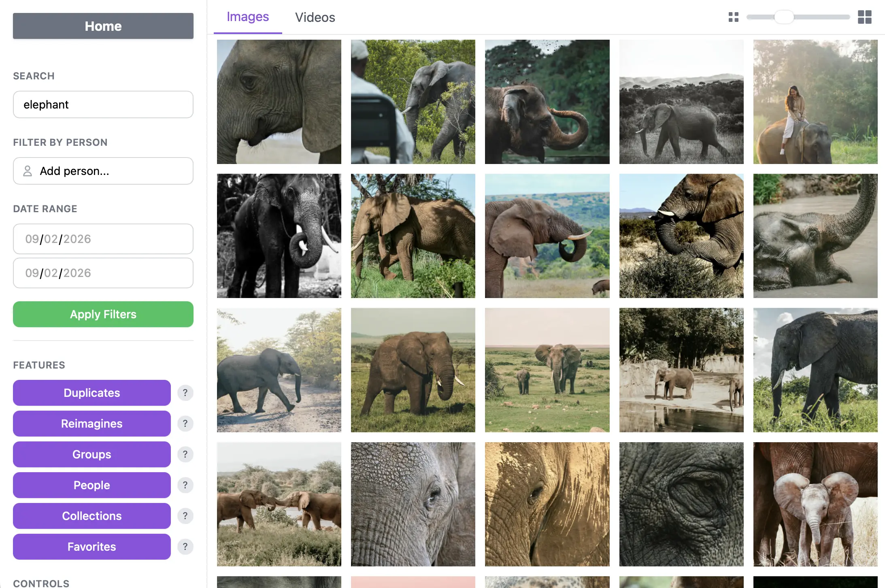This screenshot has width=885, height=588.
Task: Select the start date field
Action: pos(103,239)
